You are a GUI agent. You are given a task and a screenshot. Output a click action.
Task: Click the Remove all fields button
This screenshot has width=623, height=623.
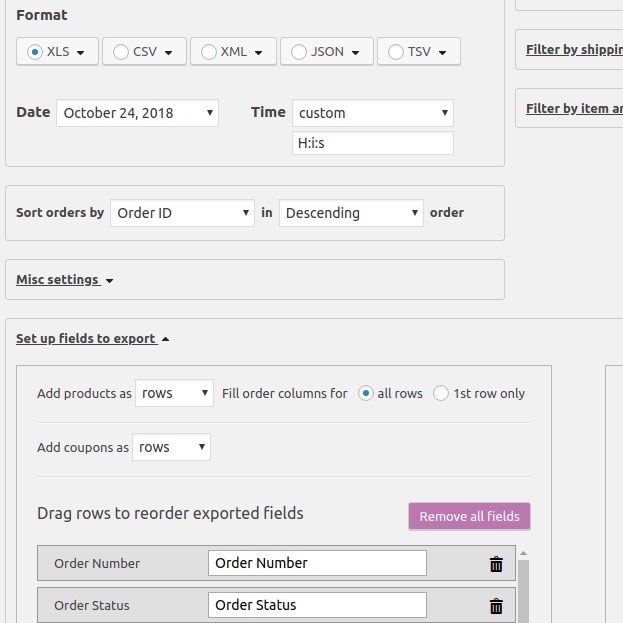coord(469,516)
